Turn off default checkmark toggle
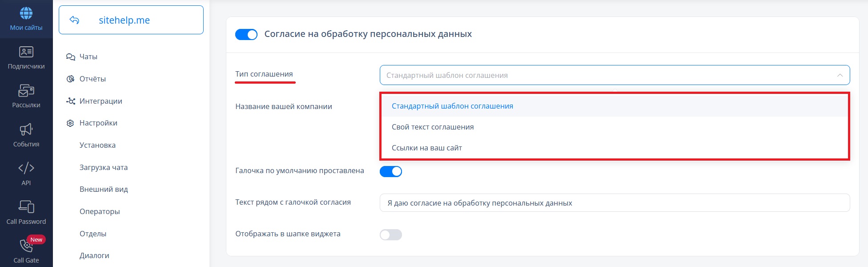Screen dimensions: 868x267 point(391,171)
